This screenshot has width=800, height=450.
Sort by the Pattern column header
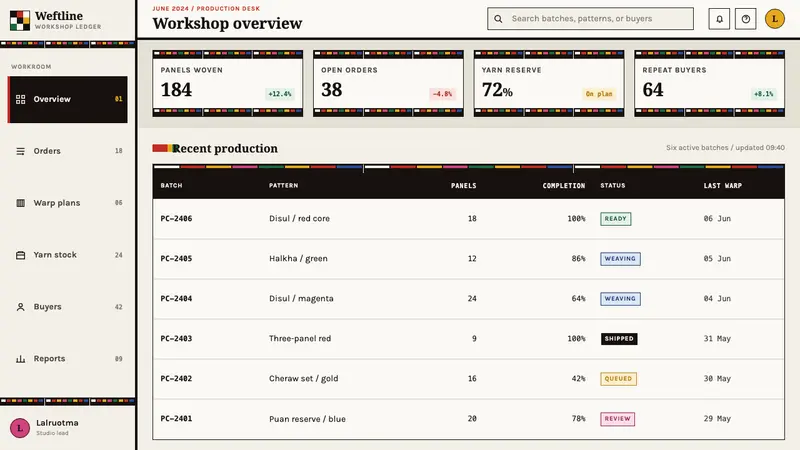[284, 186]
